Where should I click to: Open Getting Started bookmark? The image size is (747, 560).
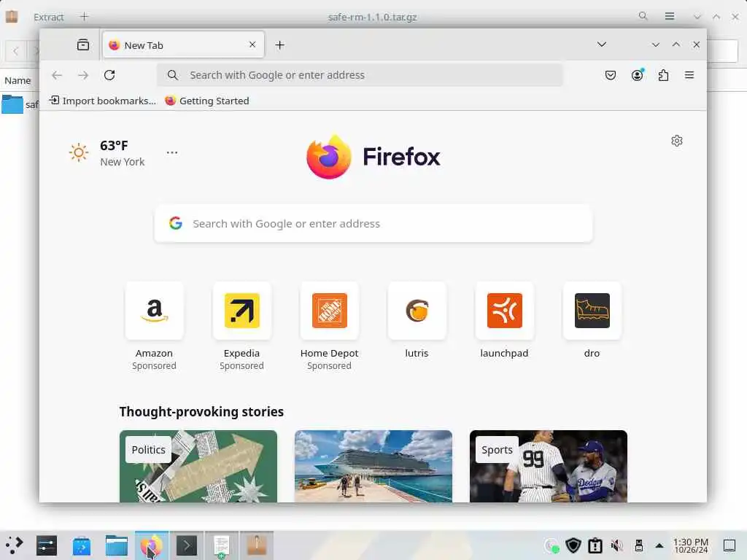[x=207, y=101]
